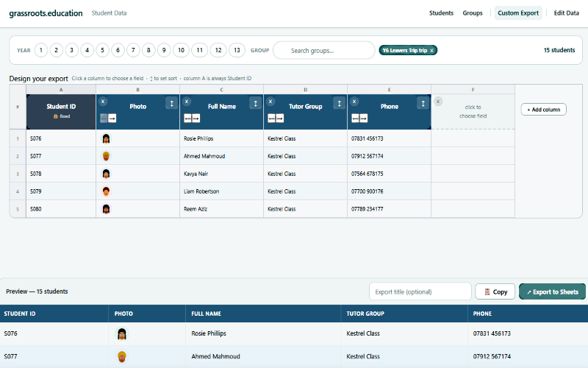Focus the Search groups field
This screenshot has height=368, width=588.
[324, 50]
